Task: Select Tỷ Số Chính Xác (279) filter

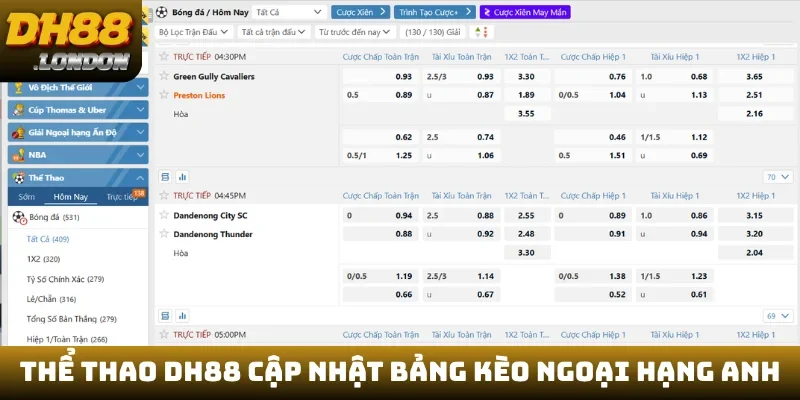Action: 65,279
